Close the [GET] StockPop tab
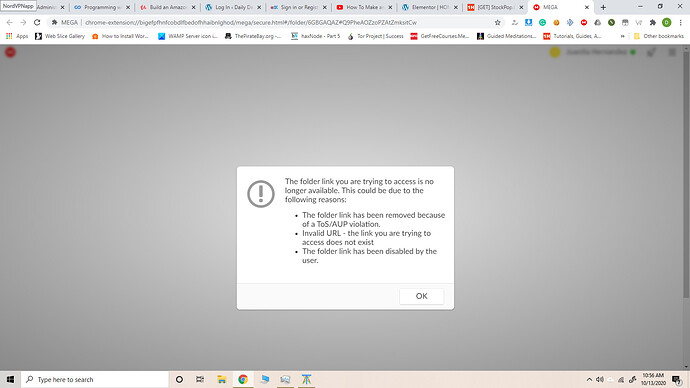The width and height of the screenshot is (690, 388). (x=521, y=7)
